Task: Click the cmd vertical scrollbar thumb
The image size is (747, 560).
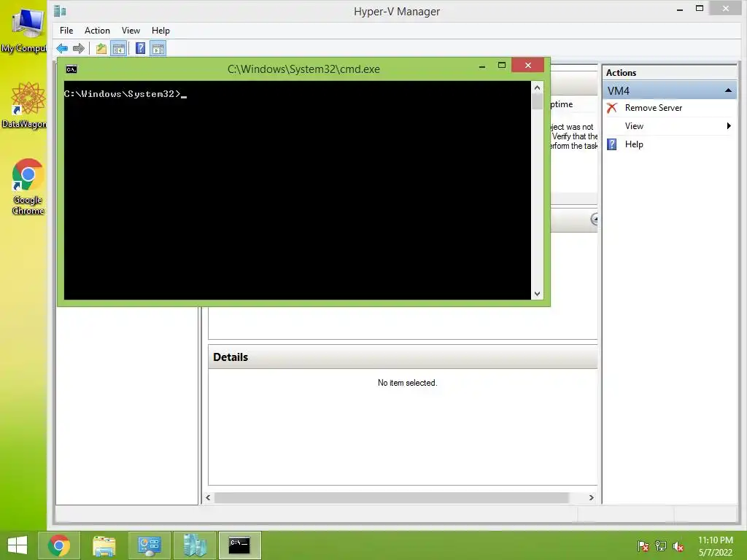Action: 537,102
